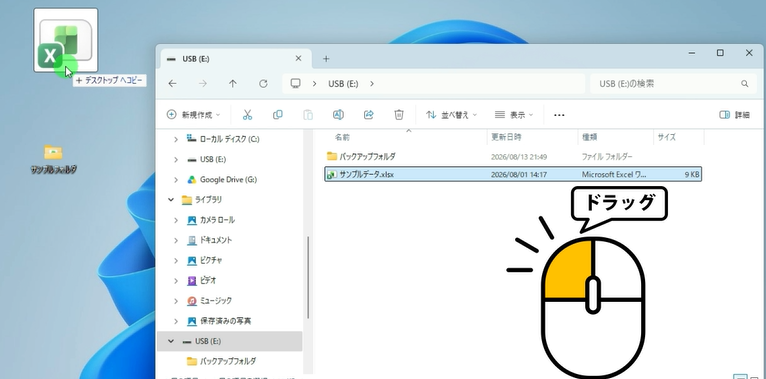
Task: Go forward with the right arrow
Action: point(203,84)
